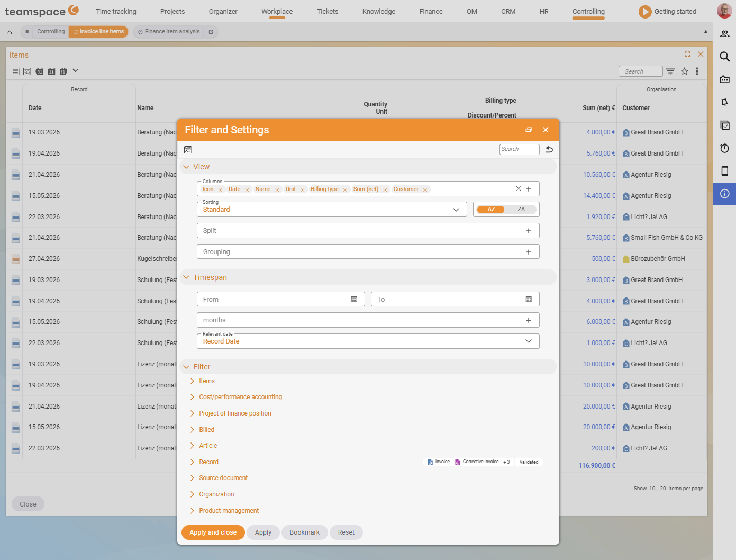Screen dimensions: 736x560
Task: Open the filter icon next to Items search
Action: tap(670, 71)
